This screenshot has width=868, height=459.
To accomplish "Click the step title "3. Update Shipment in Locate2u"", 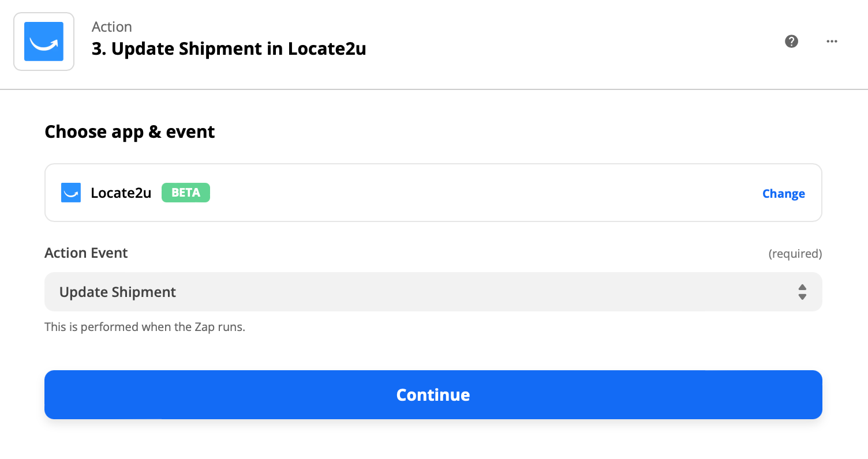I will click(229, 49).
